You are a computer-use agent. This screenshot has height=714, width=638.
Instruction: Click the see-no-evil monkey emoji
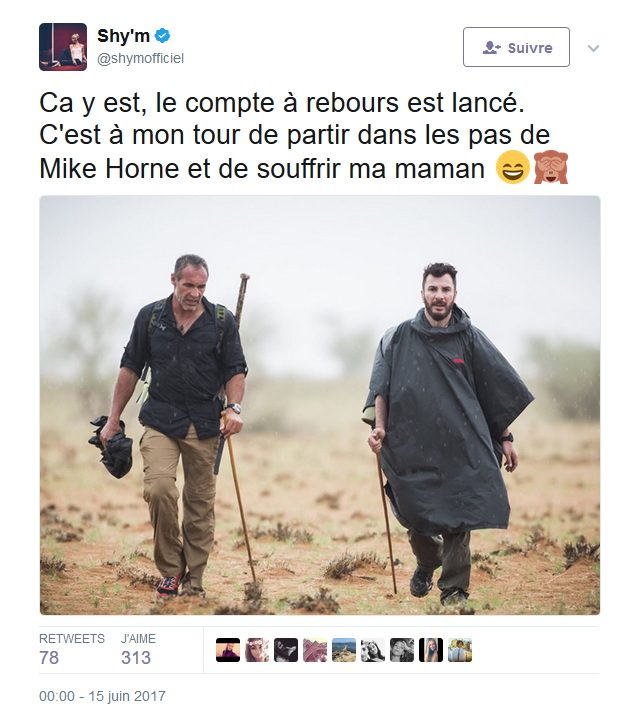[x=551, y=167]
